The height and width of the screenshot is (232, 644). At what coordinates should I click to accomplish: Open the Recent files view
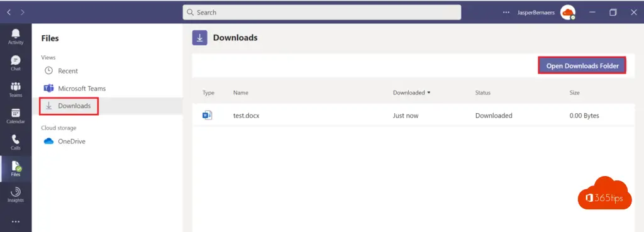pyautogui.click(x=68, y=70)
